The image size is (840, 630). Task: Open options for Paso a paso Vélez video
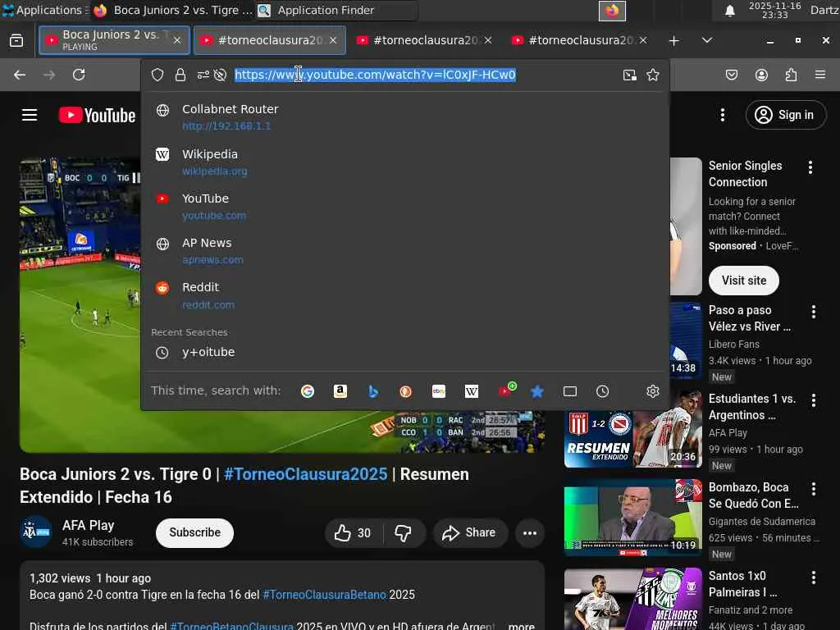[814, 312]
